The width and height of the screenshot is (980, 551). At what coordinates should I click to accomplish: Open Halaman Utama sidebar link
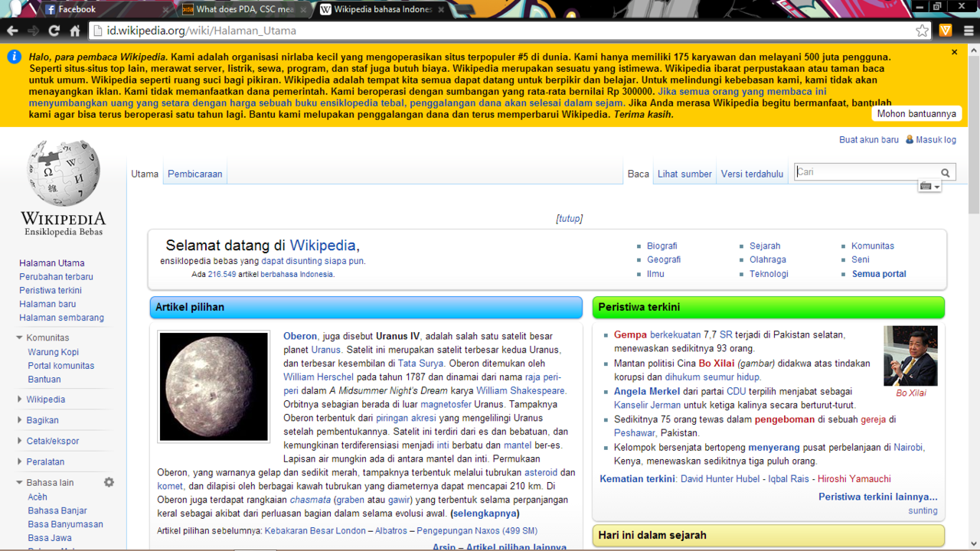[52, 263]
